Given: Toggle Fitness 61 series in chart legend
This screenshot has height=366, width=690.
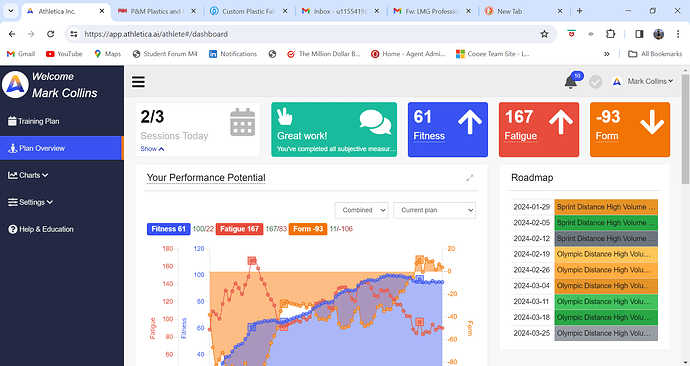Looking at the screenshot, I should [x=168, y=229].
